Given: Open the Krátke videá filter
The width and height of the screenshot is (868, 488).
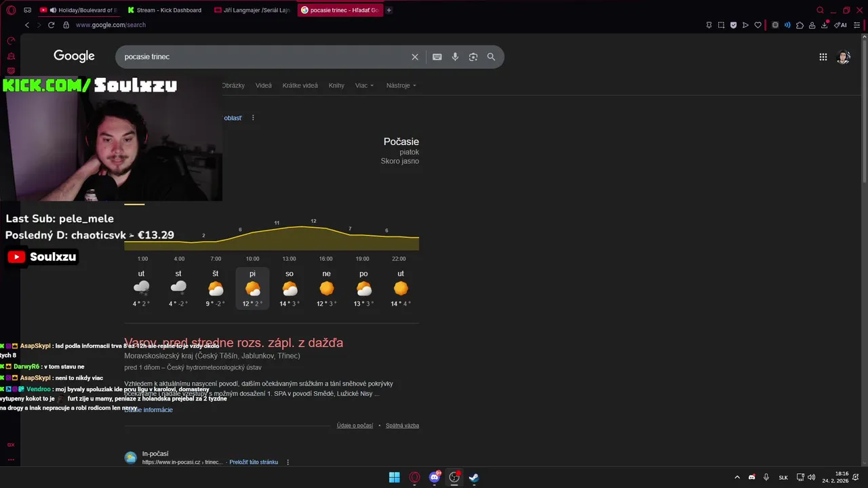Looking at the screenshot, I should click(x=300, y=85).
